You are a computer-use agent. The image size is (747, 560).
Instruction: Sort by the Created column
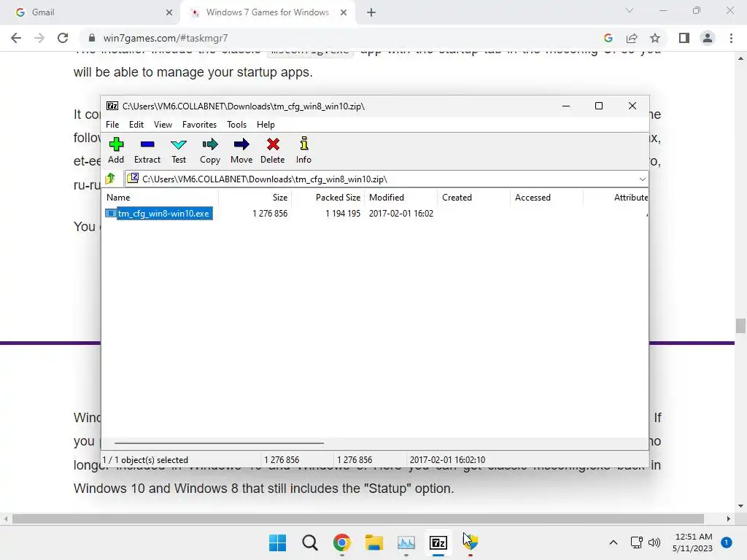click(474, 197)
